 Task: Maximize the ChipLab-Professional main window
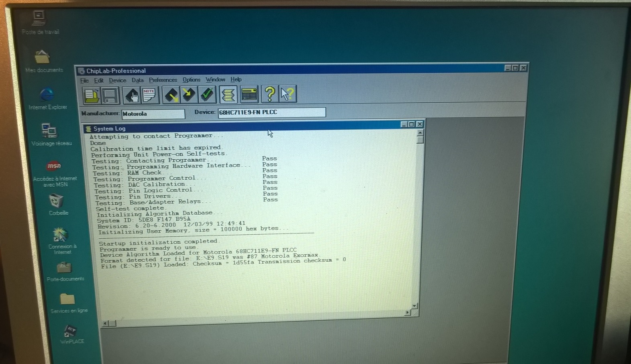pyautogui.click(x=515, y=68)
